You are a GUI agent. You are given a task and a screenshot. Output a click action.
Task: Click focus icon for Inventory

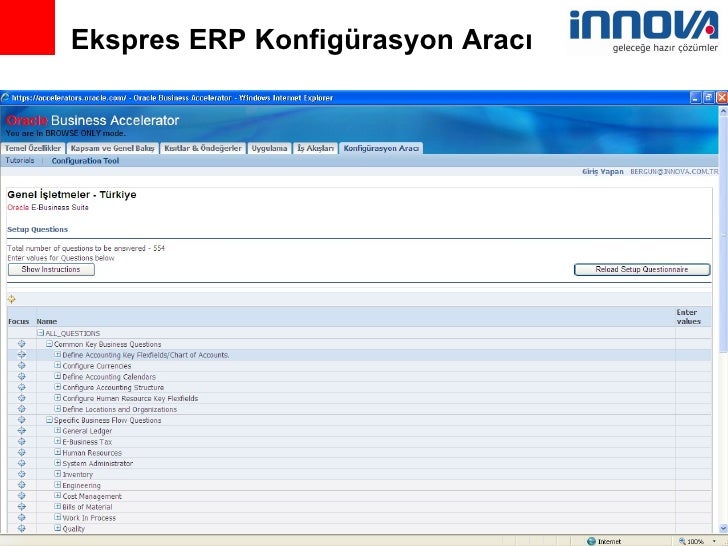tap(22, 474)
